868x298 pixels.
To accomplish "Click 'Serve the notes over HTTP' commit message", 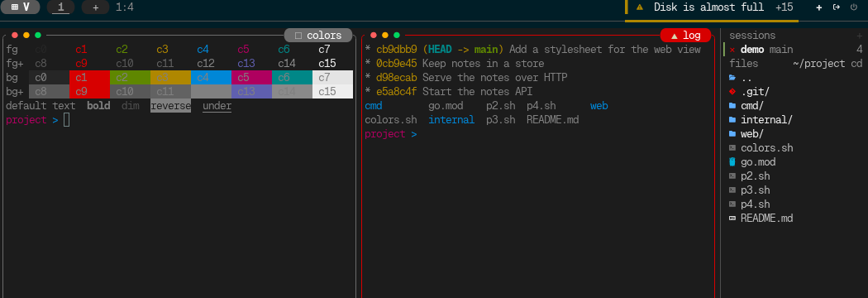I will [x=495, y=78].
